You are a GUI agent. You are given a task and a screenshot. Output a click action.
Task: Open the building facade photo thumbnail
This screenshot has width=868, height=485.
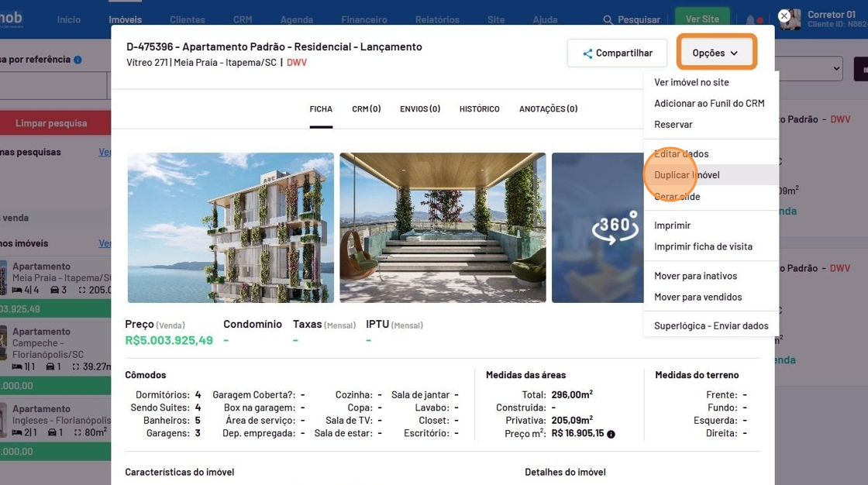tap(230, 227)
